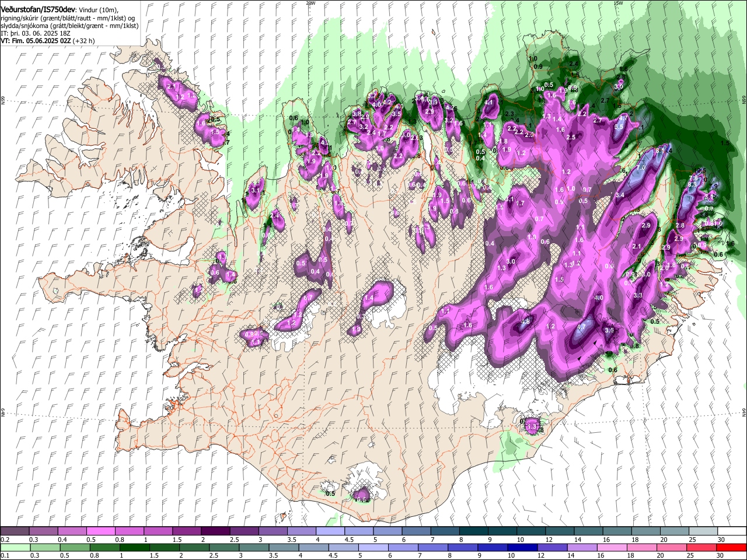
Task: Click the '0.1' label in the lower legend row
Action: (x=4, y=556)
